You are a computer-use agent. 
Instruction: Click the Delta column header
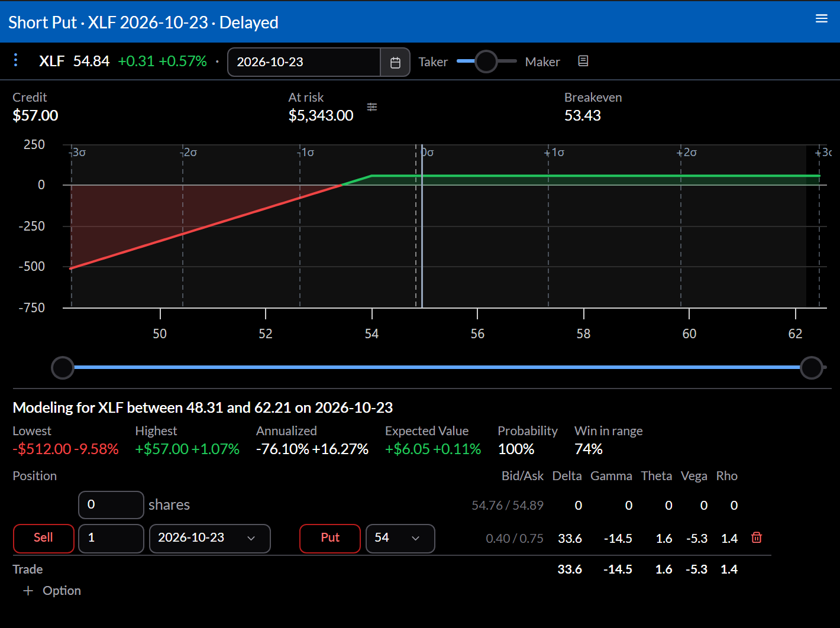pos(567,476)
